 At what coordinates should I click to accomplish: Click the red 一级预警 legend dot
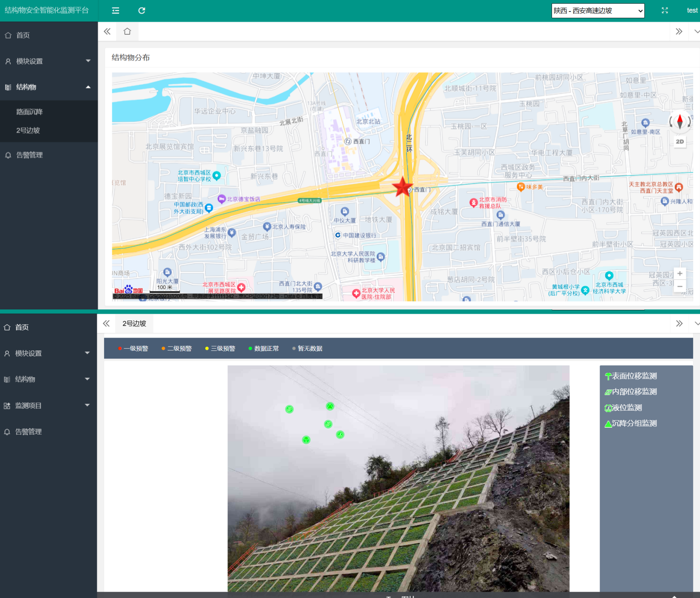[x=120, y=349]
